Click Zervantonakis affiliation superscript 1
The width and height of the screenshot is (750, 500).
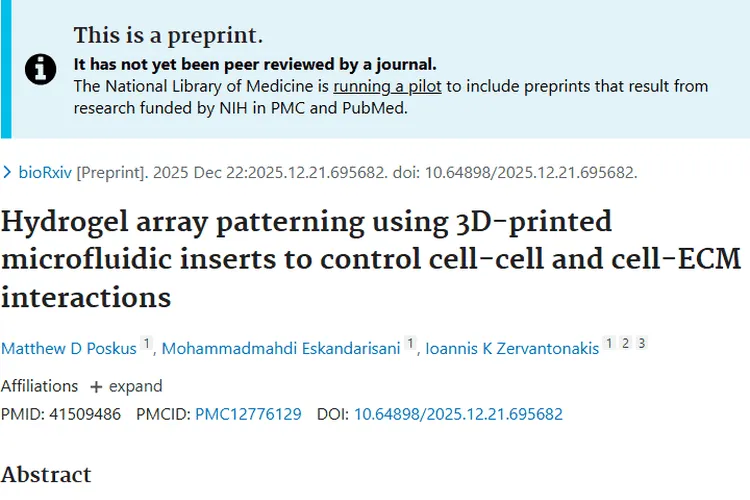(609, 344)
